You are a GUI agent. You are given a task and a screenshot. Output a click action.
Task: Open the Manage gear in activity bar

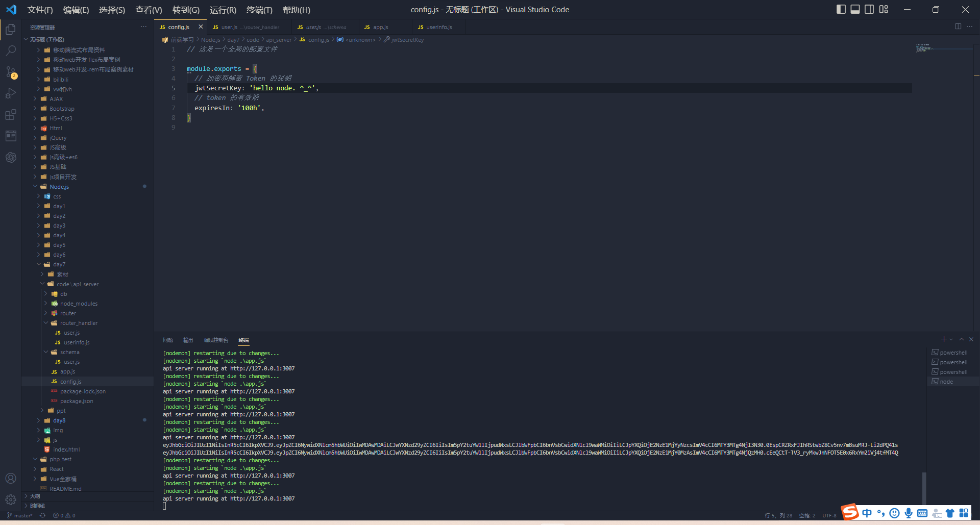[x=11, y=499]
